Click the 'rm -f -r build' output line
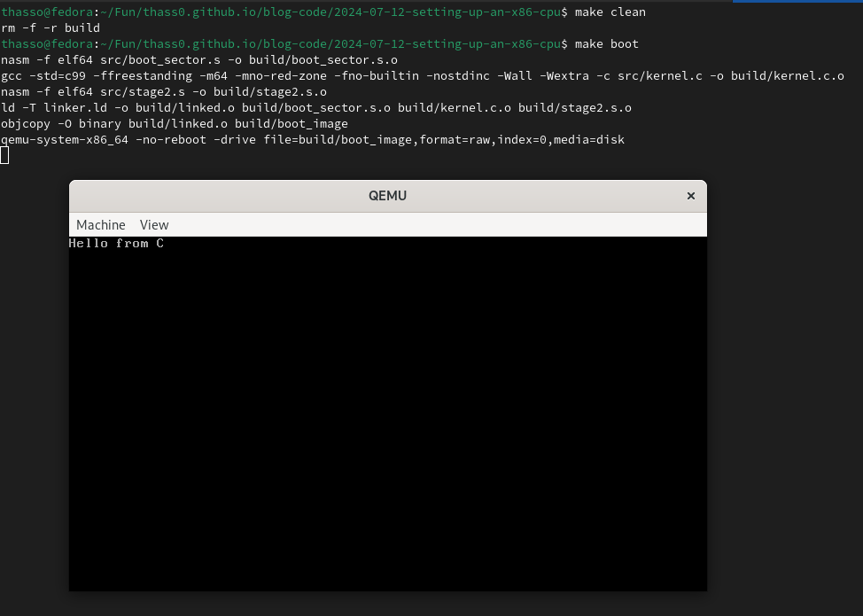The height and width of the screenshot is (616, 863). [x=48, y=27]
